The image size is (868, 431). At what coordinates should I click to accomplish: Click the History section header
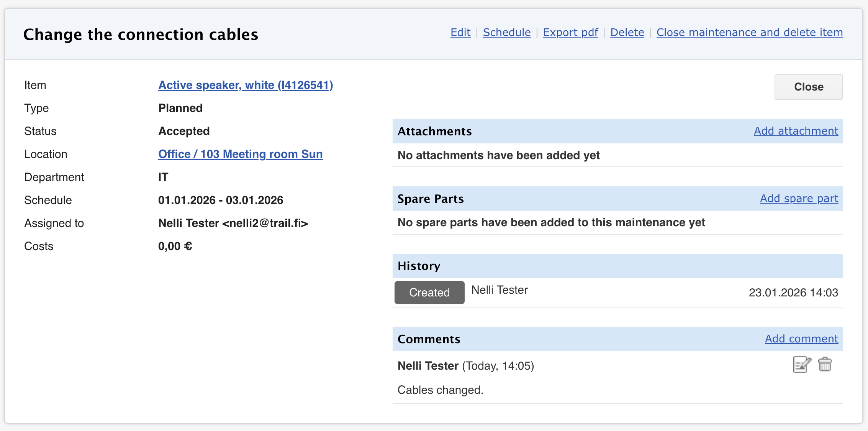(419, 266)
